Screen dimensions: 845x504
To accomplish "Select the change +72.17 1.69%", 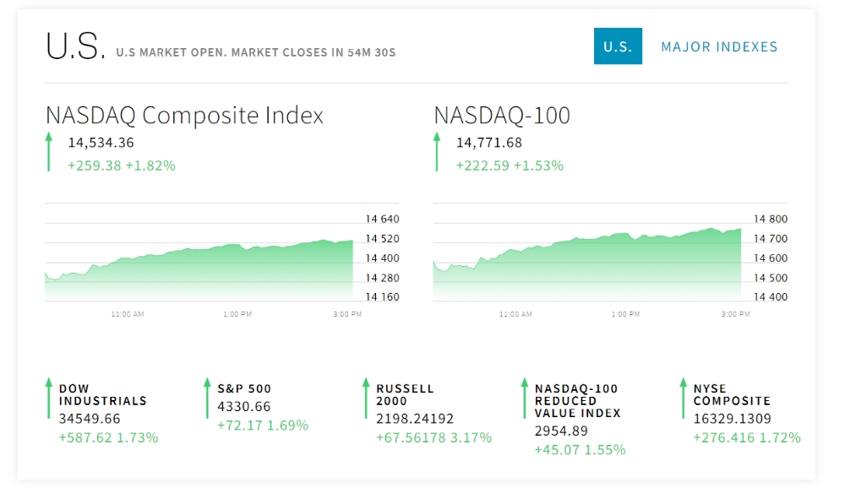I will 263,425.
